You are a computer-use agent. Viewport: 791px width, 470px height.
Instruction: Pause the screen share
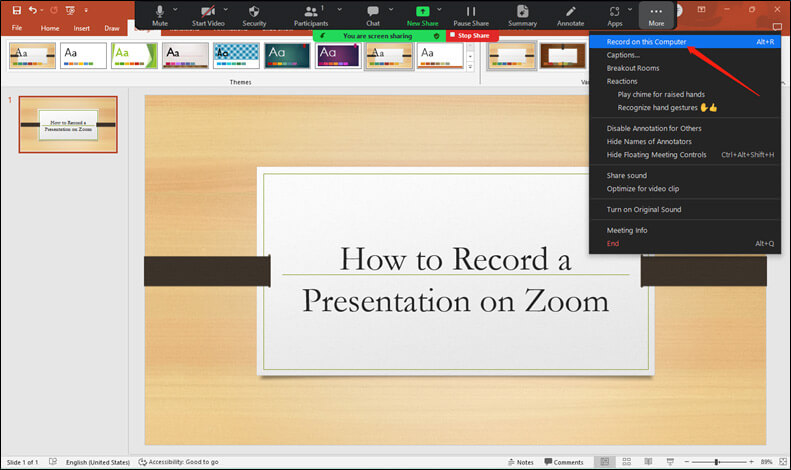coord(471,15)
